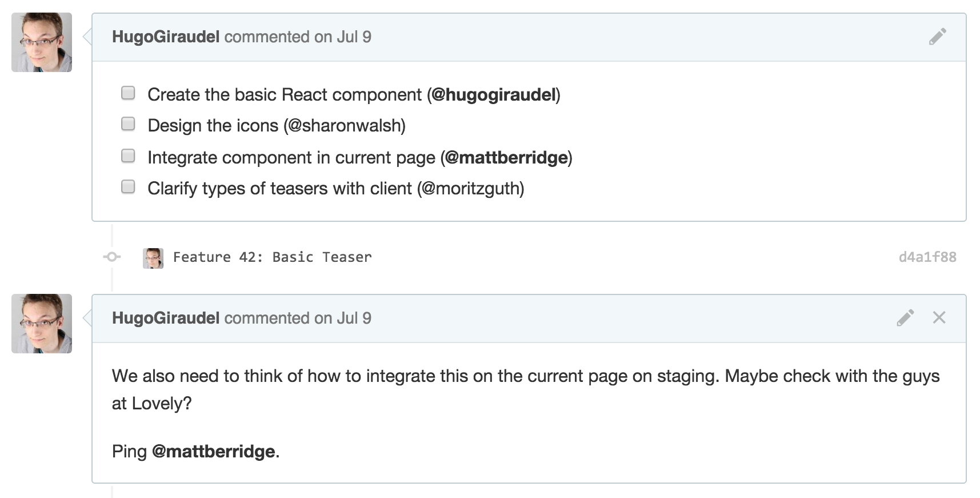Image resolution: width=980 pixels, height=498 pixels.
Task: Open HugoGiraudel profile from first comment header
Action: pyautogui.click(x=166, y=37)
